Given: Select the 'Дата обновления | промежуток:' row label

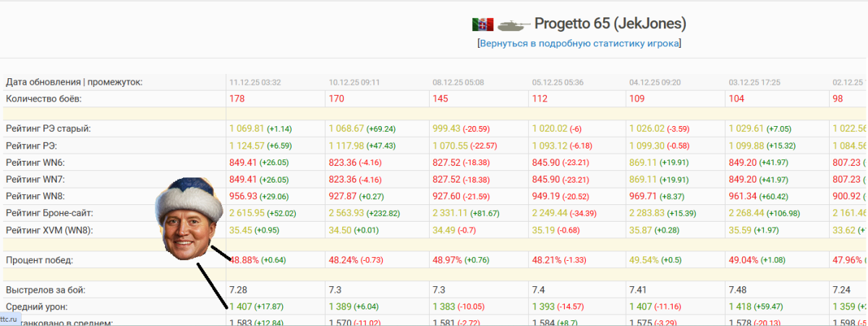Looking at the screenshot, I should click(75, 82).
